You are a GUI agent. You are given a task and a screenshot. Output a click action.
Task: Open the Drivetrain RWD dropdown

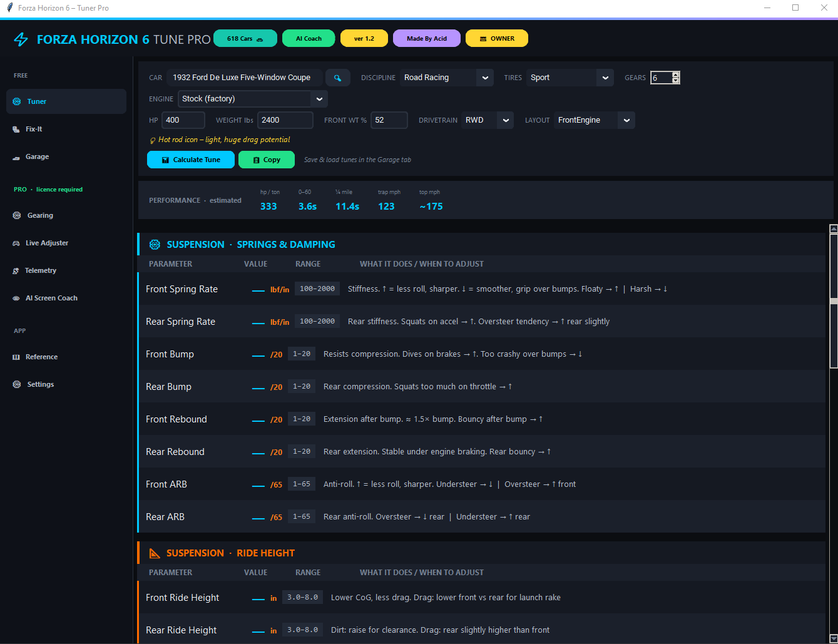click(488, 120)
